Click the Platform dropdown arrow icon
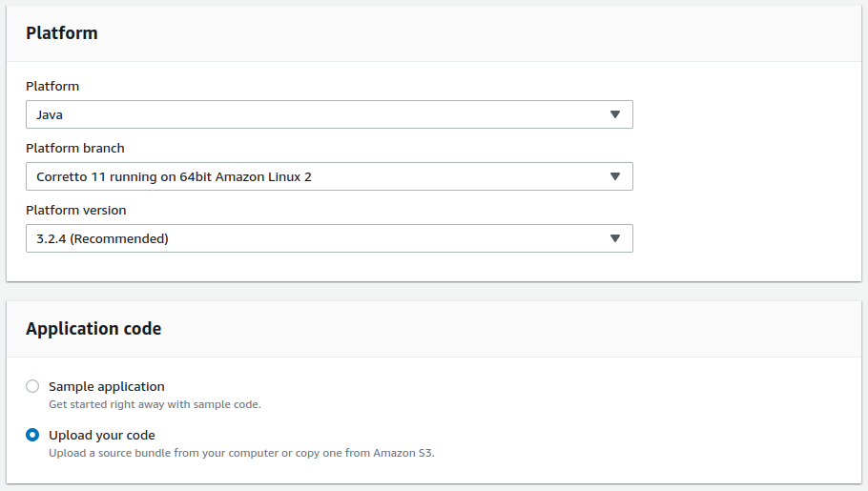Viewport: 868px width, 491px height. [614, 114]
